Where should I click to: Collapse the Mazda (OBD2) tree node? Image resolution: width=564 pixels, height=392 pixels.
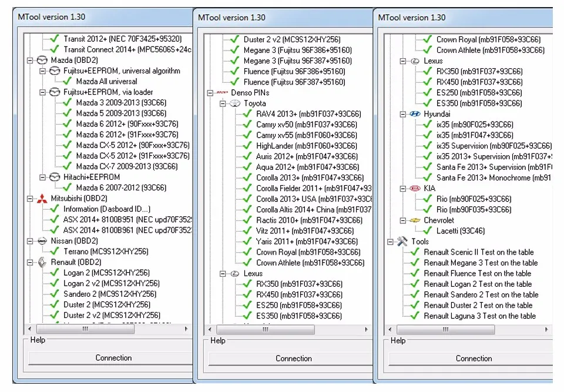[30, 60]
